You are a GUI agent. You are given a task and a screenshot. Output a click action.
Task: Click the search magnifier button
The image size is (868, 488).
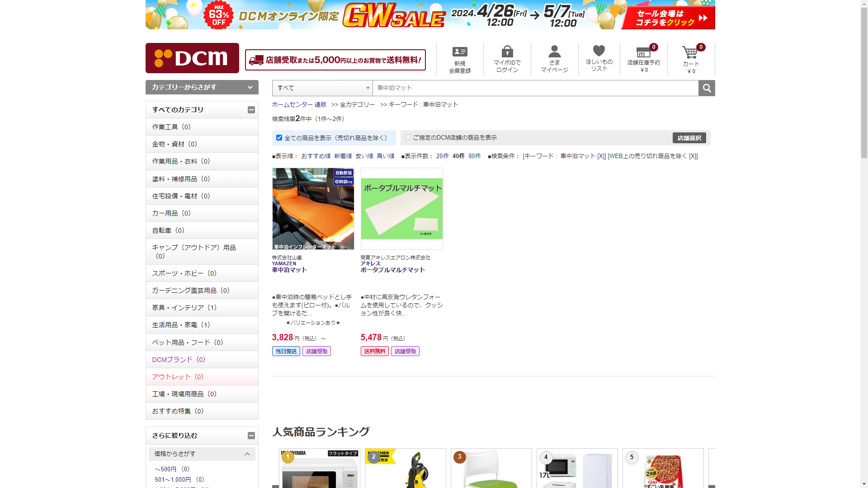click(707, 88)
